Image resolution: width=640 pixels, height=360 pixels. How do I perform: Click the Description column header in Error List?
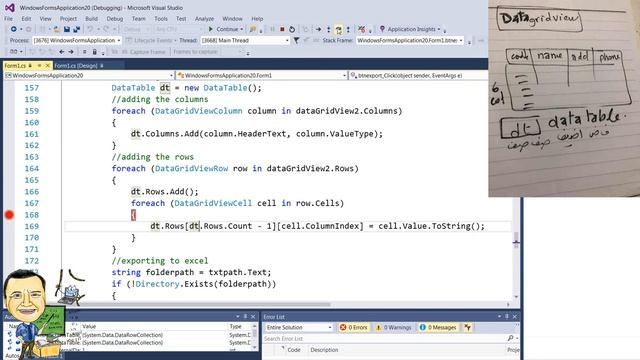click(x=324, y=350)
